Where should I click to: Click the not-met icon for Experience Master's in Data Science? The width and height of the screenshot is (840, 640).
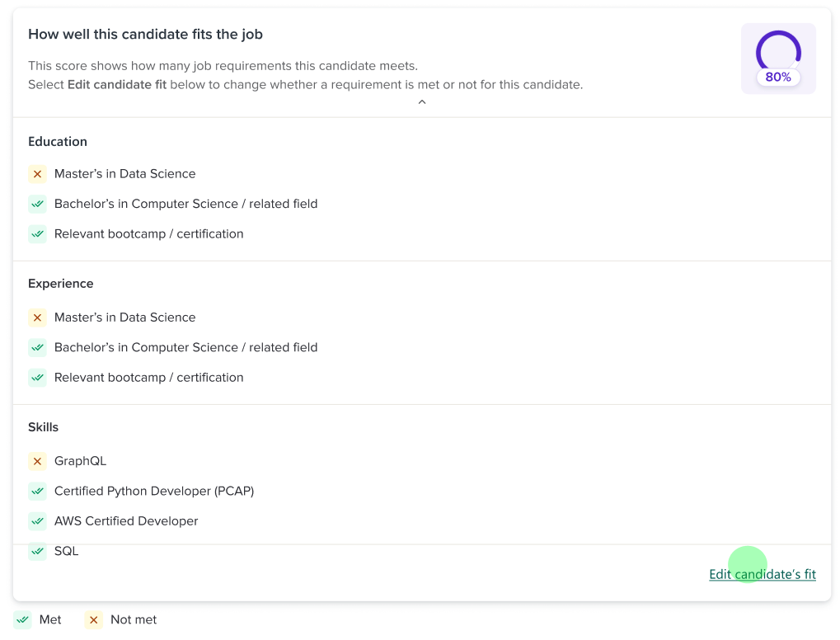click(37, 318)
